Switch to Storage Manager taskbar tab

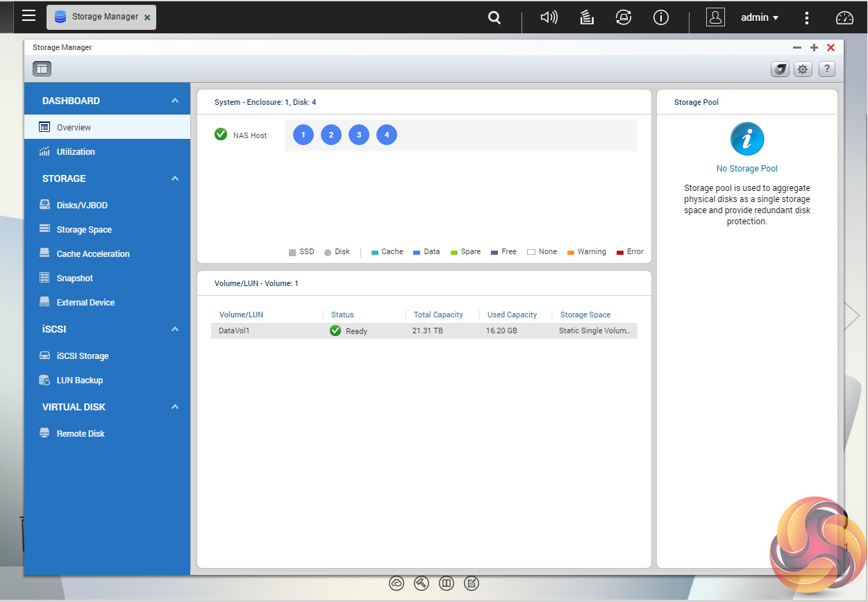tap(101, 17)
